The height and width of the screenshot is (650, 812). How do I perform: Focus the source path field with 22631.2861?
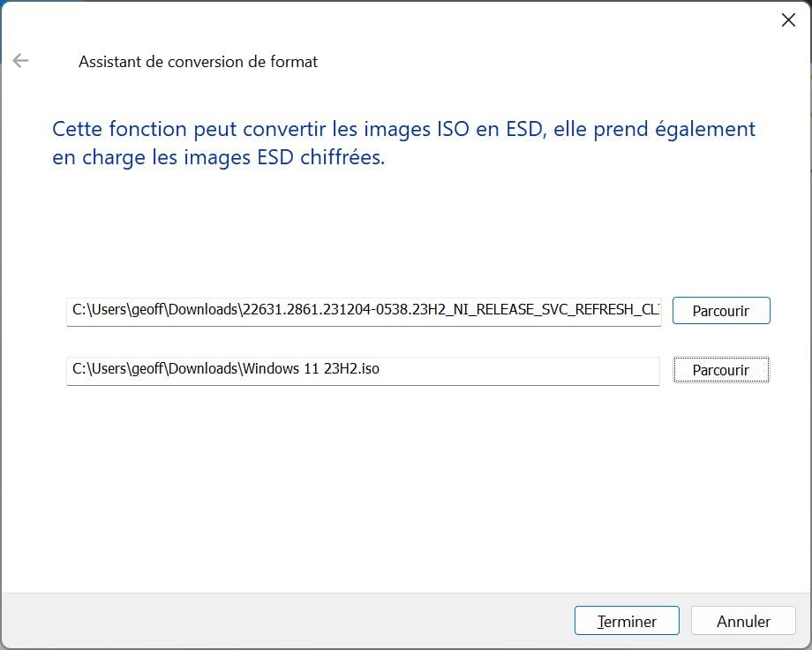click(x=364, y=312)
